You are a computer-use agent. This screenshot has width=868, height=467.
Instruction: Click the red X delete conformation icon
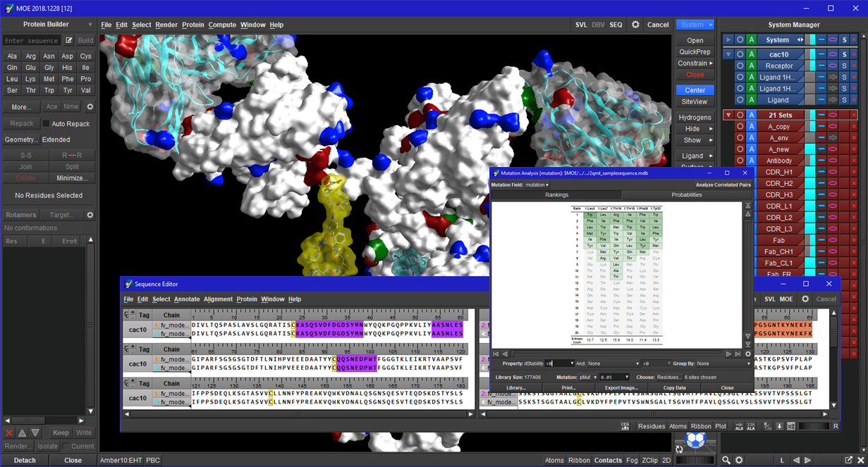point(9,432)
